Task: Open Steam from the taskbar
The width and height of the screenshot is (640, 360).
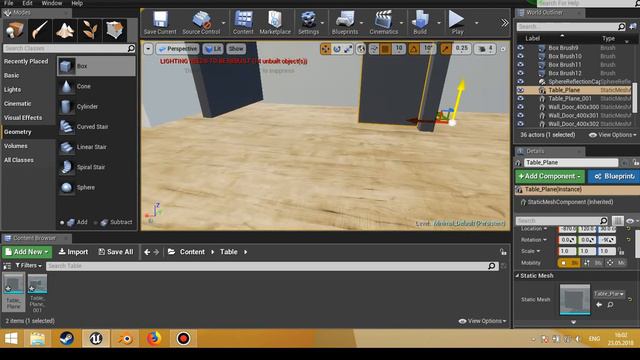Action: point(67,338)
